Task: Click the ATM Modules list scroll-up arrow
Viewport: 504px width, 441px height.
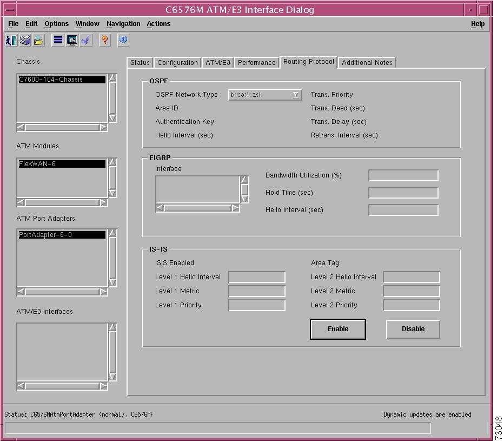Action: pyautogui.click(x=112, y=162)
